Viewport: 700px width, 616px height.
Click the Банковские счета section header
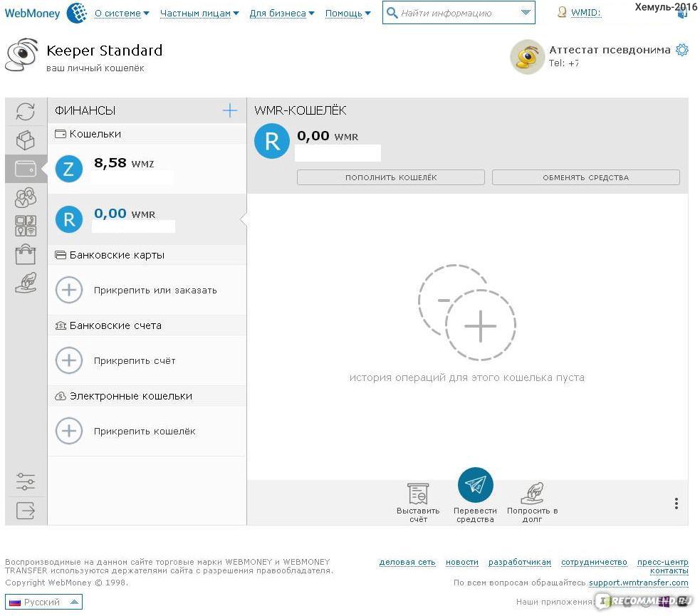pyautogui.click(x=147, y=325)
